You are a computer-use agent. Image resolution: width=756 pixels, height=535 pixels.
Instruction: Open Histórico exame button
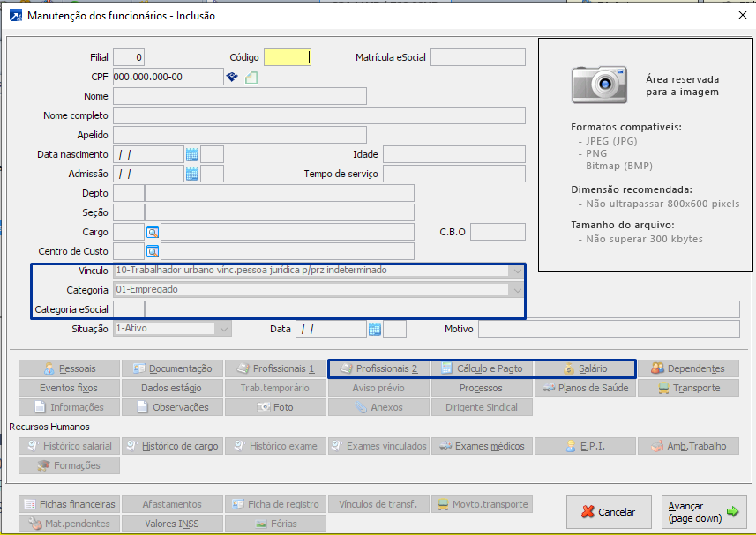click(x=275, y=446)
